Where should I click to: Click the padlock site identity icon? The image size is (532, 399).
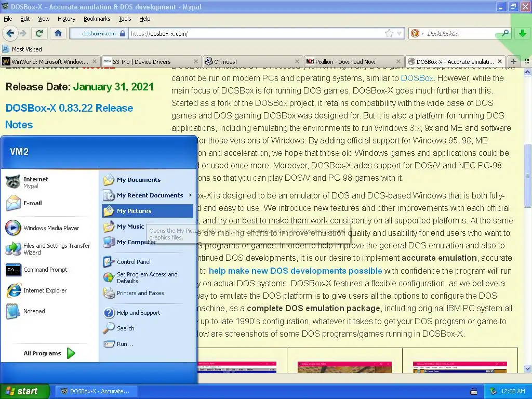[123, 34]
